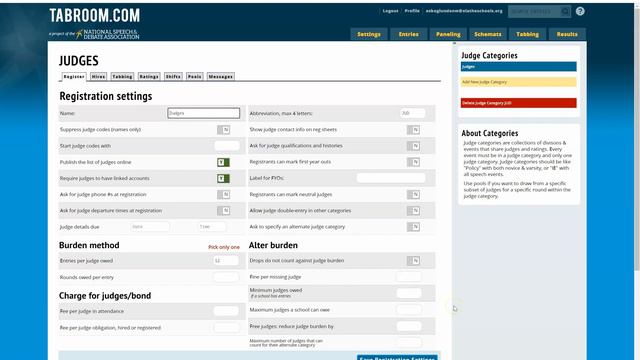Click the help question mark icon
640x360 pixels.
(580, 11)
